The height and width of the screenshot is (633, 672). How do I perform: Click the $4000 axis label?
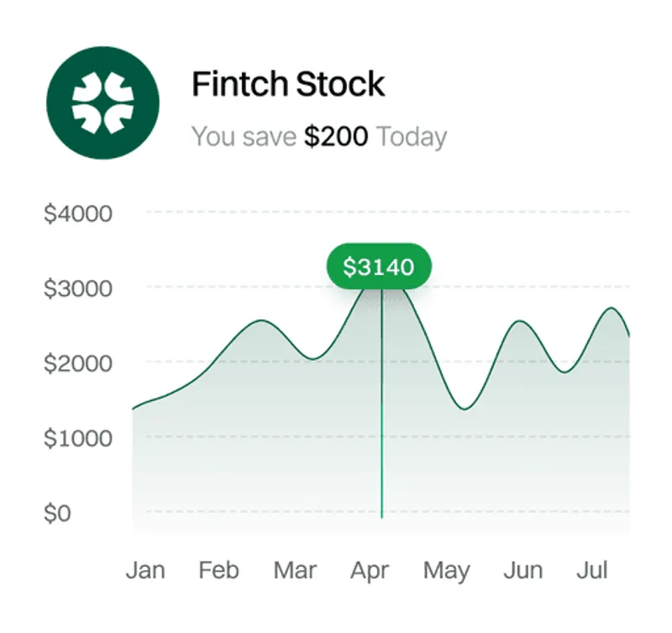[x=78, y=214]
